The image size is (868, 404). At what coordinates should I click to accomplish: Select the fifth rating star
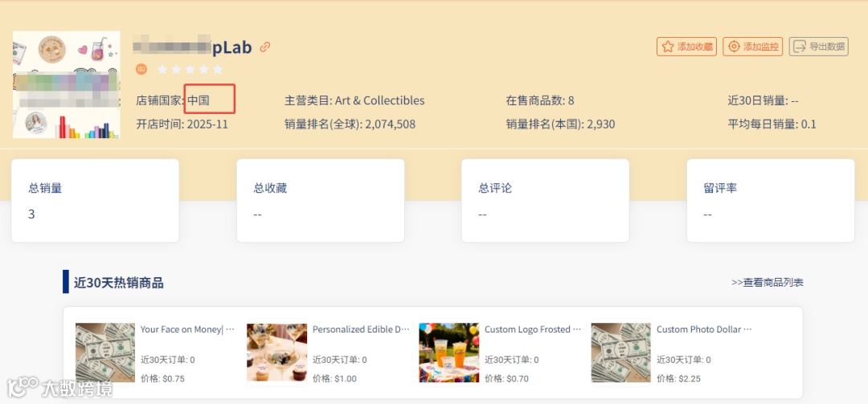point(218,69)
